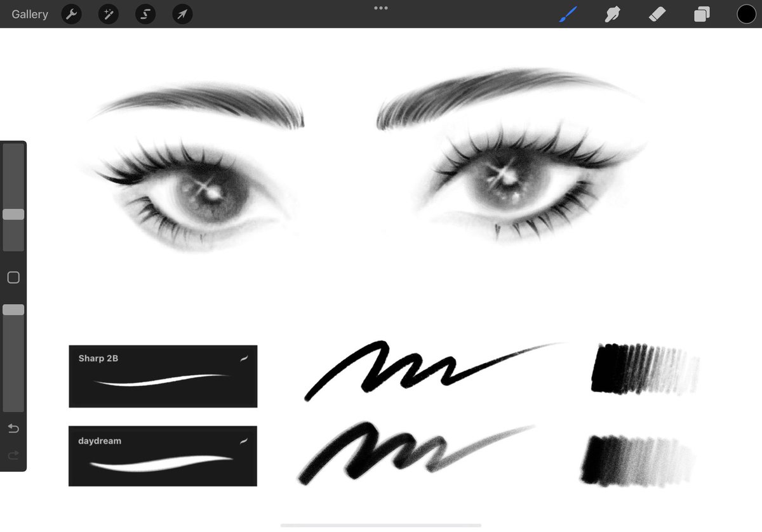Click the daydream brush name text
The height and width of the screenshot is (532, 762).
click(100, 441)
